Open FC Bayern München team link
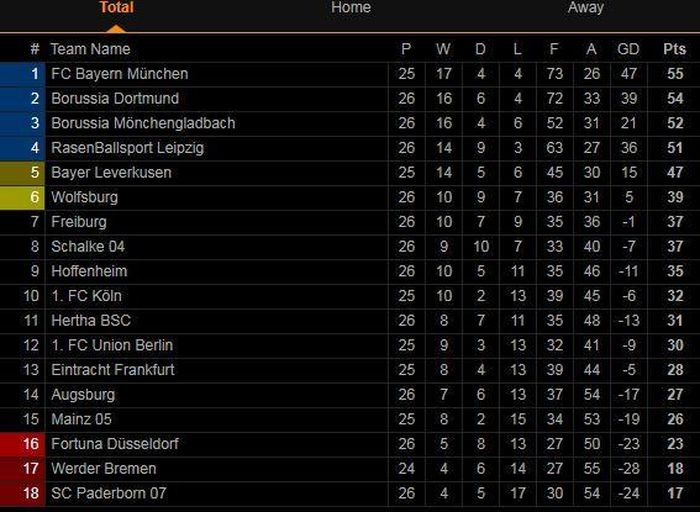 click(x=120, y=74)
